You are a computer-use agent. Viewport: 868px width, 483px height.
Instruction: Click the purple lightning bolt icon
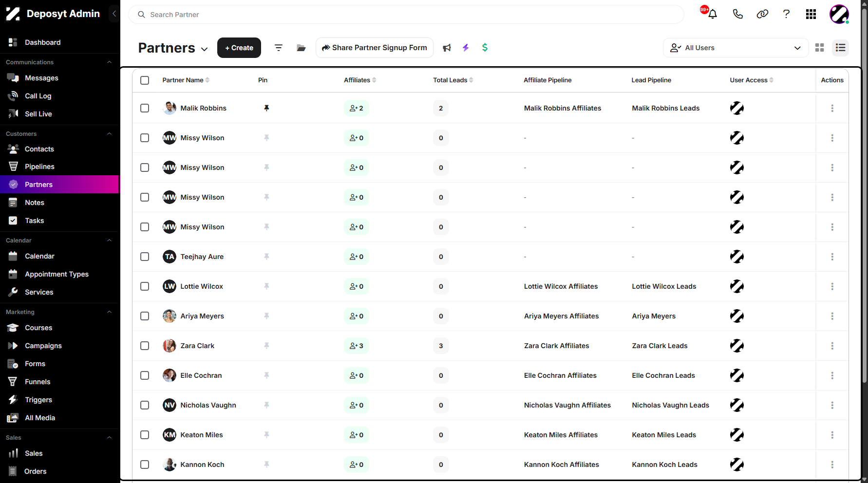coord(466,48)
